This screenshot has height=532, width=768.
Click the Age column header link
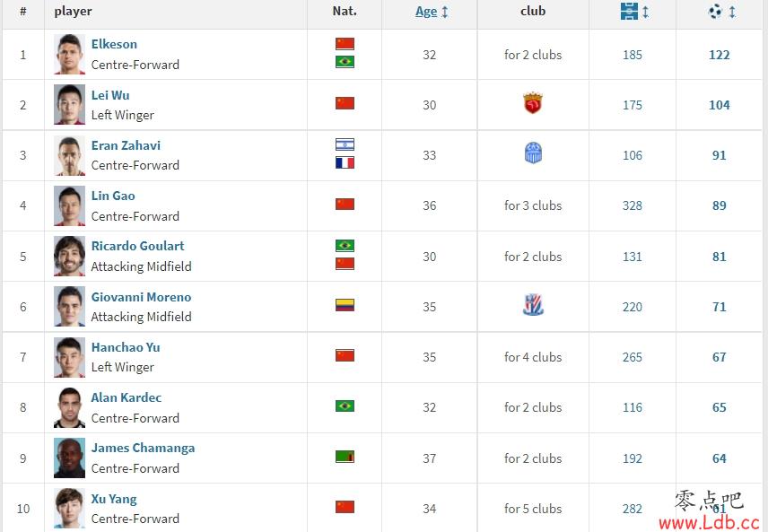(x=425, y=12)
